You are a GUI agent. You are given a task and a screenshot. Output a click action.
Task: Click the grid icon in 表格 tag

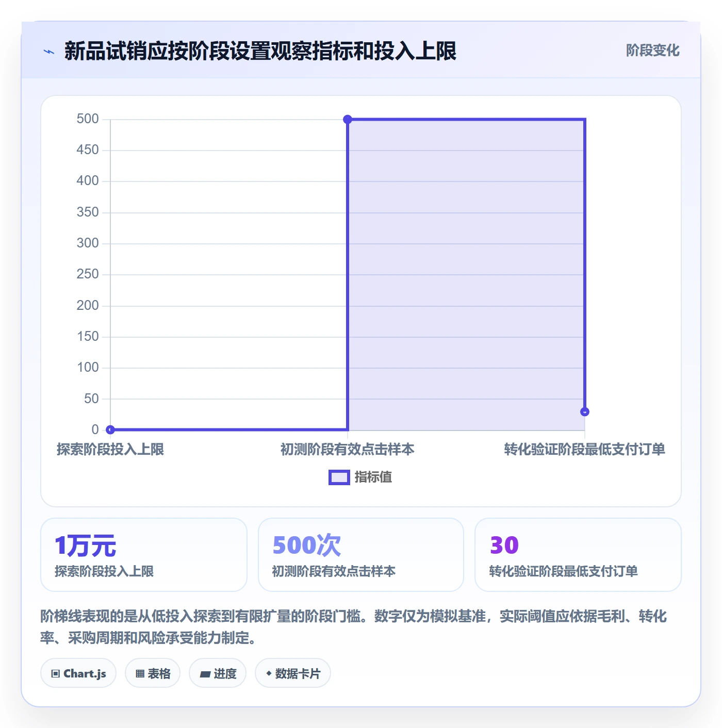pyautogui.click(x=140, y=674)
